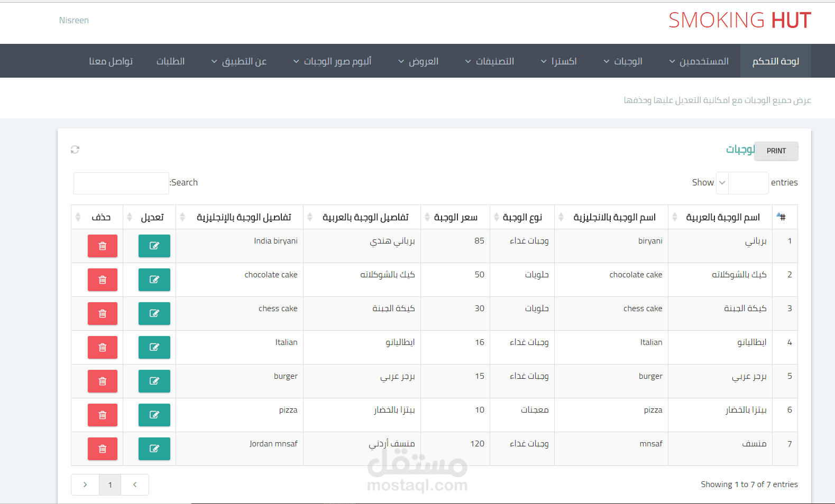The width and height of the screenshot is (835, 504).
Task: Sort by اسم الوجبة بالانجليزية column
Action: tap(611, 217)
